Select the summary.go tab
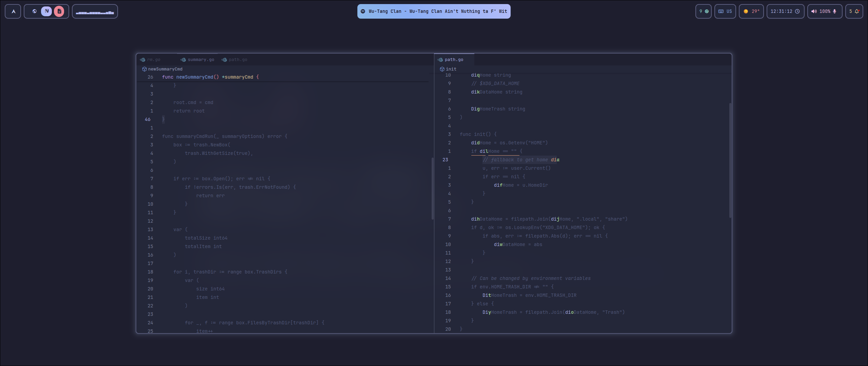This screenshot has height=366, width=868. click(x=201, y=59)
